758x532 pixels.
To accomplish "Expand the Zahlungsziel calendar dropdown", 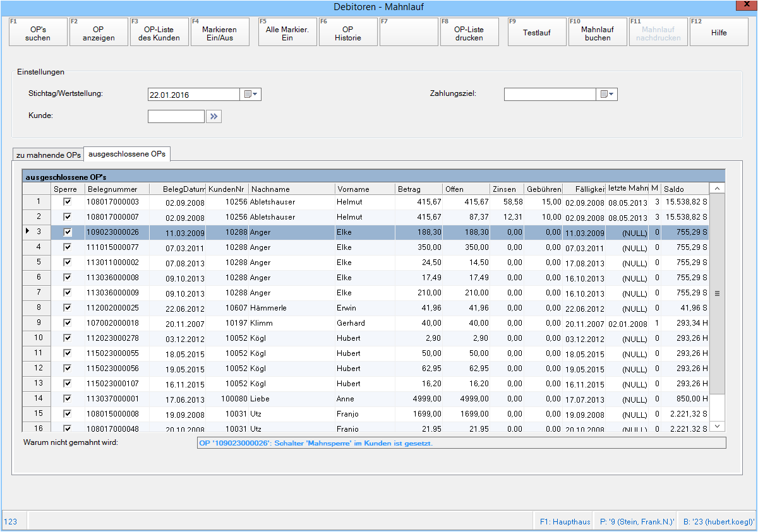I will [607, 95].
